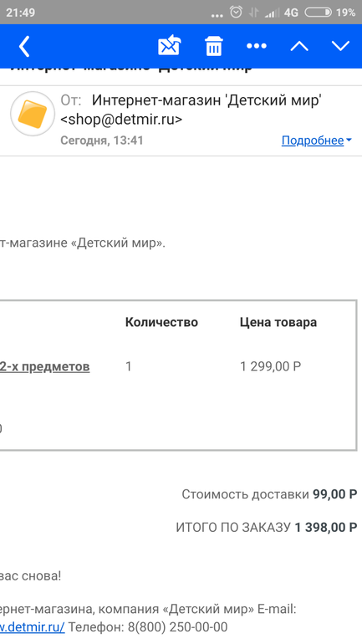Tap the 4G signal indicator
Screen dimensions: 362x644
[291, 13]
